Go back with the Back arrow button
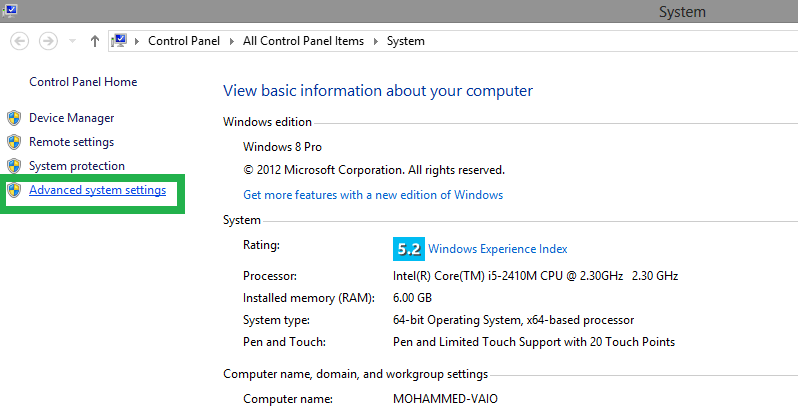Image resolution: width=798 pixels, height=411 pixels. [x=20, y=41]
